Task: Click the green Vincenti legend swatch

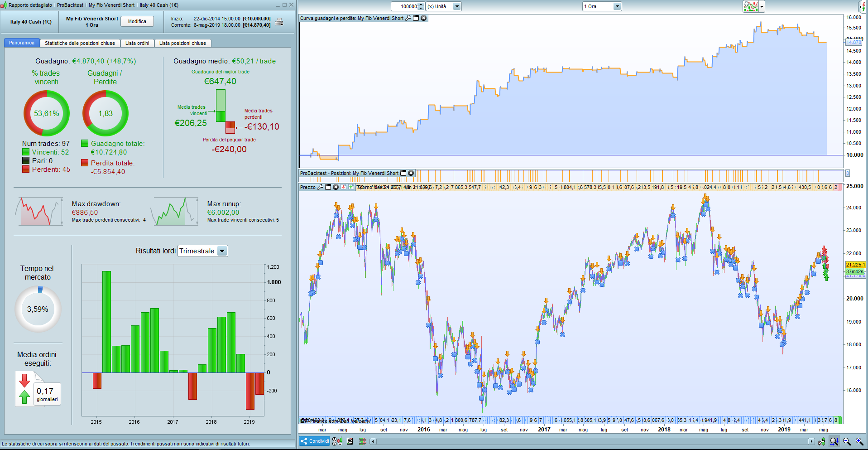Action: tap(26, 152)
